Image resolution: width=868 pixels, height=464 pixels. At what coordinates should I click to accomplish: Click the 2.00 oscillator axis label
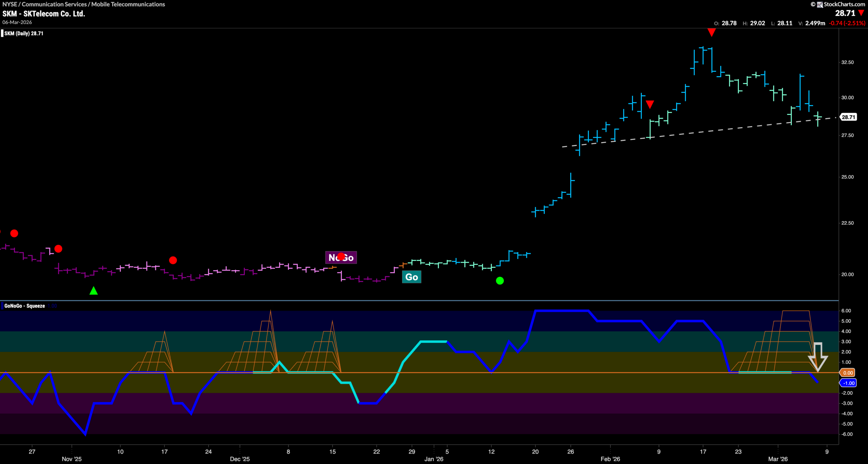pos(846,352)
